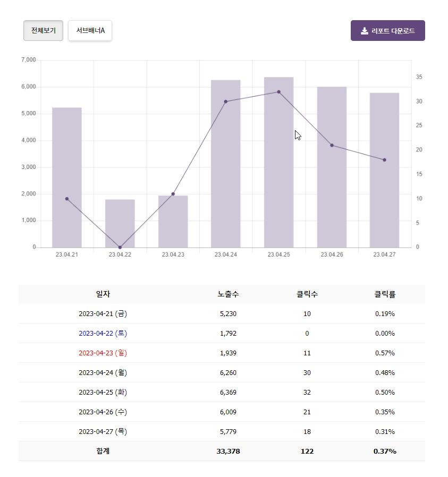Click the 33,378 total impressions value
The height and width of the screenshot is (477, 448).
click(229, 452)
